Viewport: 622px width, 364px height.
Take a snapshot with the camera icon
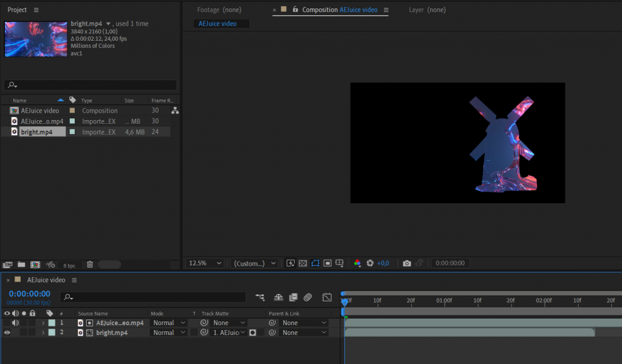click(x=406, y=263)
